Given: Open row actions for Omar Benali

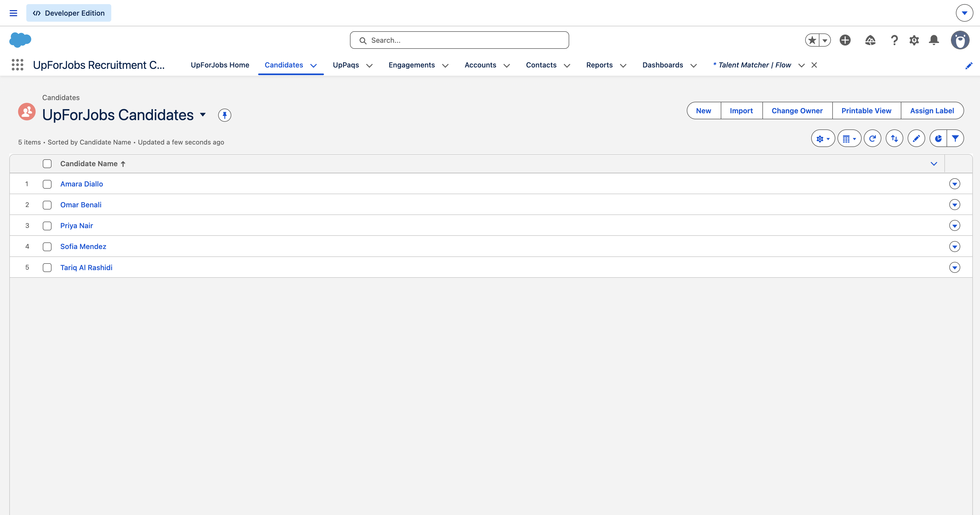Looking at the screenshot, I should click(x=955, y=205).
